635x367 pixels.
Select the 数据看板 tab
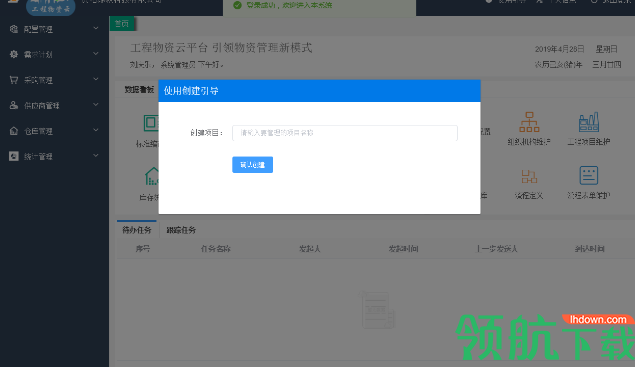pyautogui.click(x=139, y=90)
